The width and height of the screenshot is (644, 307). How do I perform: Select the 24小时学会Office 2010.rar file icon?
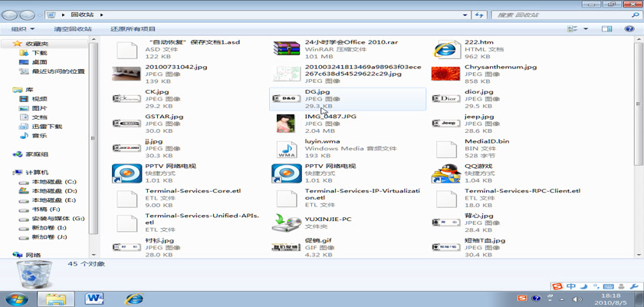[287, 50]
